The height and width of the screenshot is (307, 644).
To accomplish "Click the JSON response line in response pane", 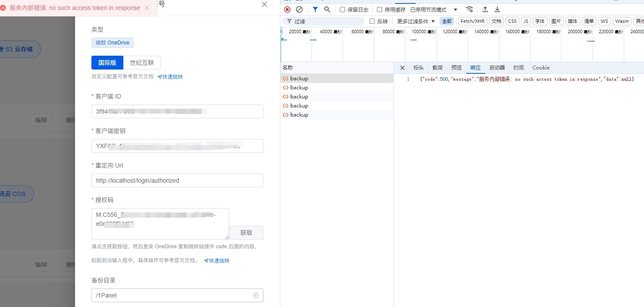I will click(x=527, y=79).
